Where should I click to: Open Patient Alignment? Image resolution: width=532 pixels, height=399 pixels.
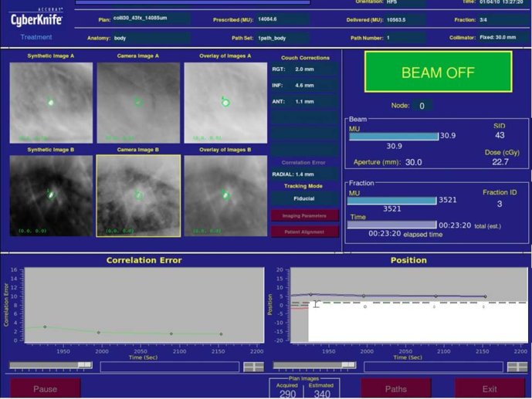coord(304,232)
